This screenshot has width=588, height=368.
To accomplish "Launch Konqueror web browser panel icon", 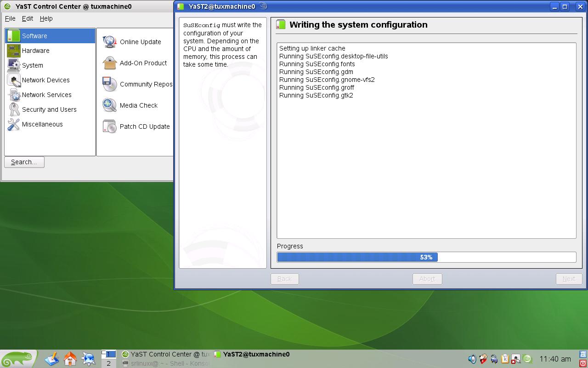I will pyautogui.click(x=89, y=359).
